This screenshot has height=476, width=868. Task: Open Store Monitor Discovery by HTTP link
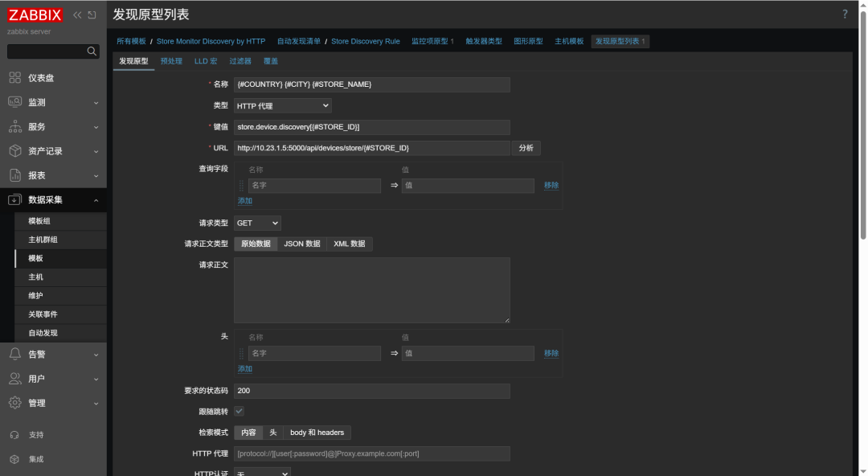click(x=211, y=42)
